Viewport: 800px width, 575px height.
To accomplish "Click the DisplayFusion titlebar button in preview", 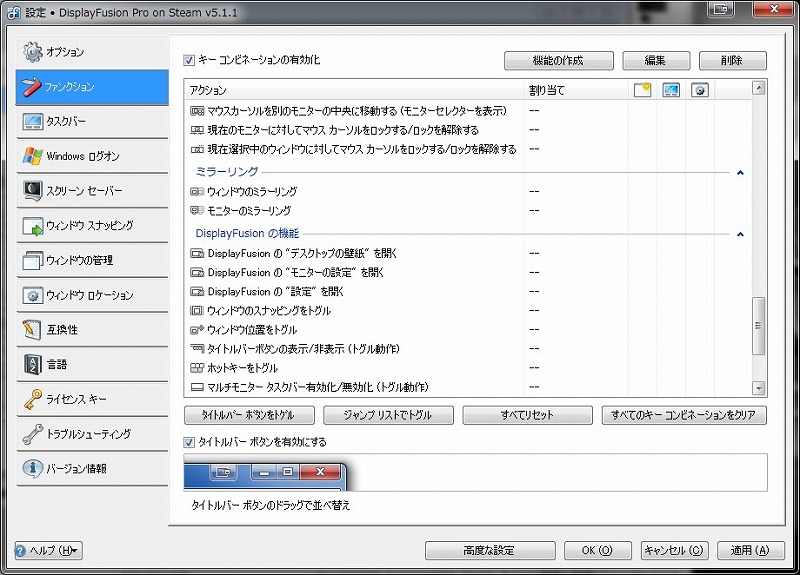I will tap(223, 471).
